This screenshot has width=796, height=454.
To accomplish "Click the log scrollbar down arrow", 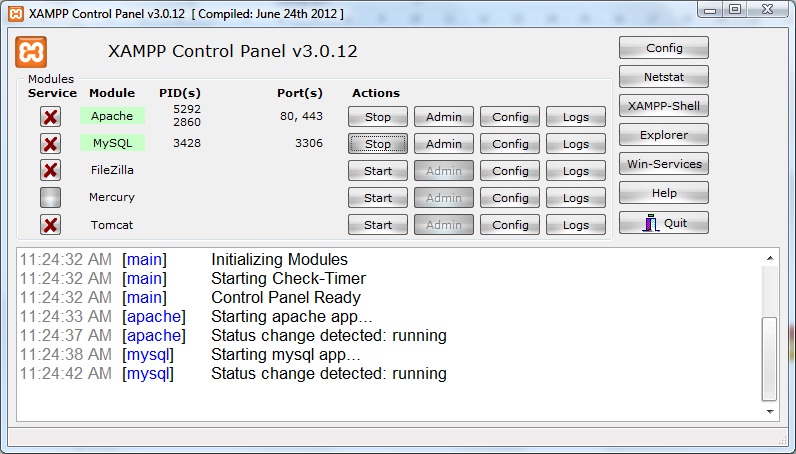I will [x=770, y=411].
